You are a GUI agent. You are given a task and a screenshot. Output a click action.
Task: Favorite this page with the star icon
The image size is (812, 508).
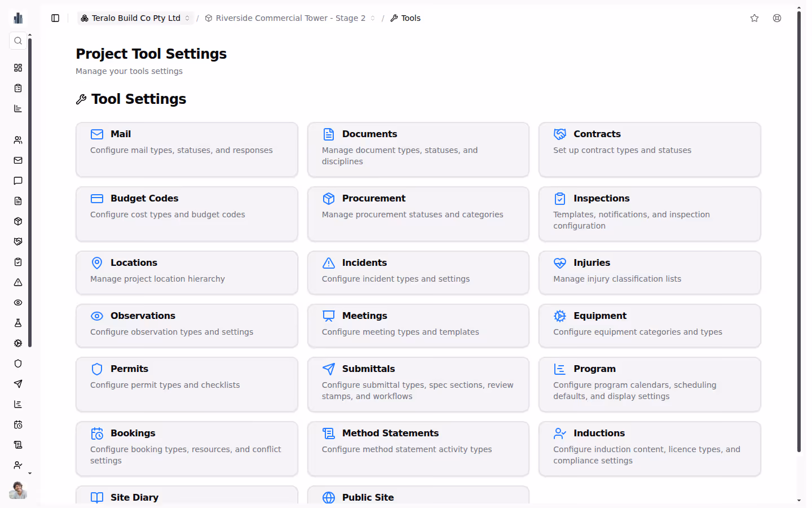click(754, 18)
